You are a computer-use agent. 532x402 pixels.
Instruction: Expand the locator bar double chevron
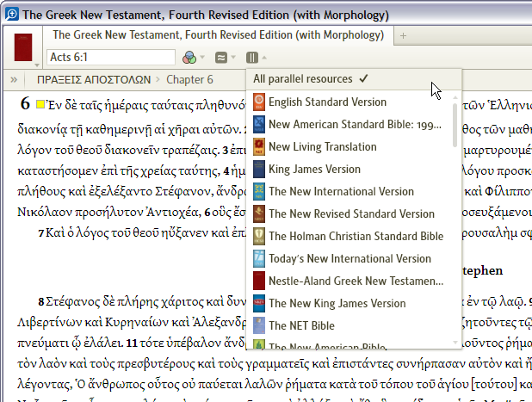click(14, 80)
